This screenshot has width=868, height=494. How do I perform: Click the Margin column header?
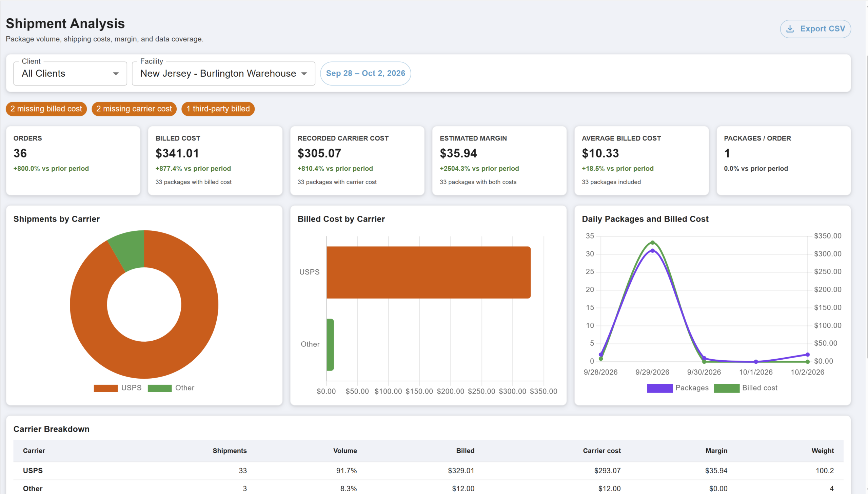tap(716, 451)
